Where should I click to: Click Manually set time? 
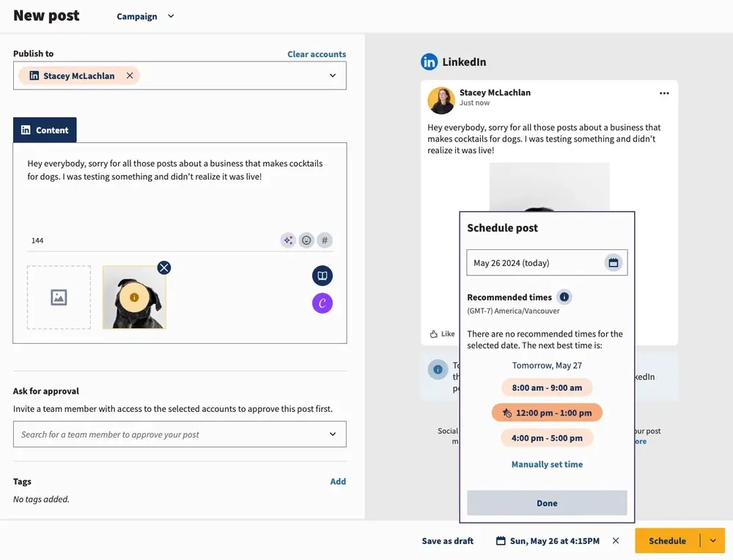[x=547, y=464]
